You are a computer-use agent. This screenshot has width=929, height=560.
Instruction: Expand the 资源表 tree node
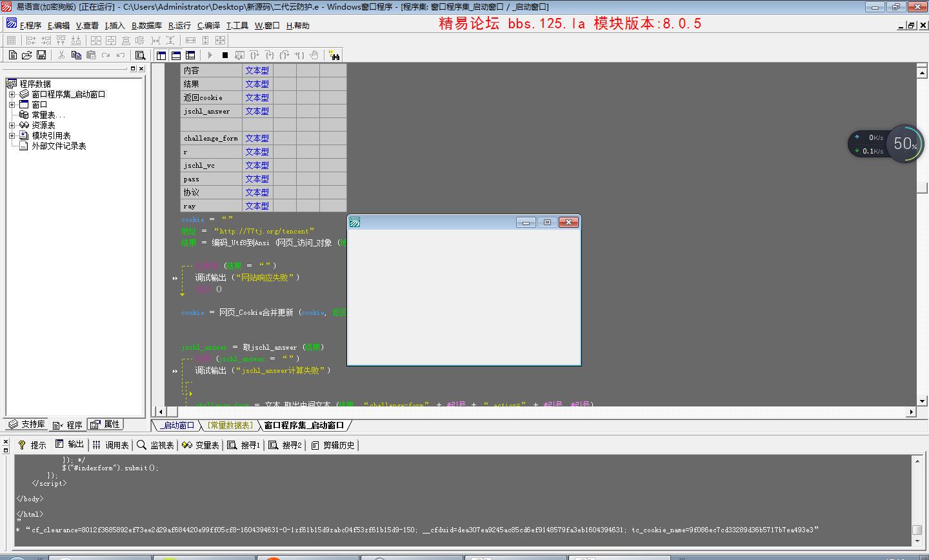(x=12, y=125)
